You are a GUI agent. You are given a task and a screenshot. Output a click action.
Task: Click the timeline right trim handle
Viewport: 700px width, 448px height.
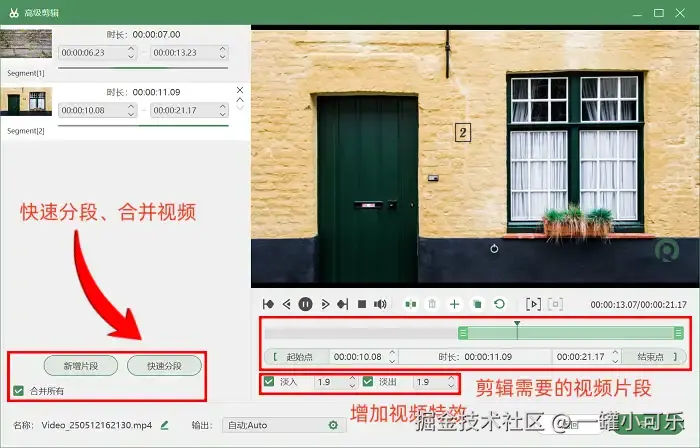pos(679,333)
